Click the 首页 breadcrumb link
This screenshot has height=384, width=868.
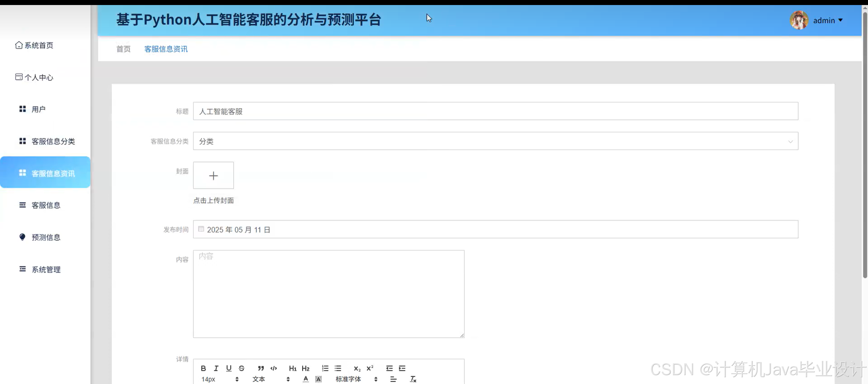pyautogui.click(x=123, y=49)
